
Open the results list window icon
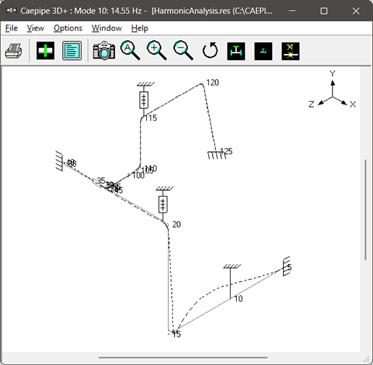[72, 51]
